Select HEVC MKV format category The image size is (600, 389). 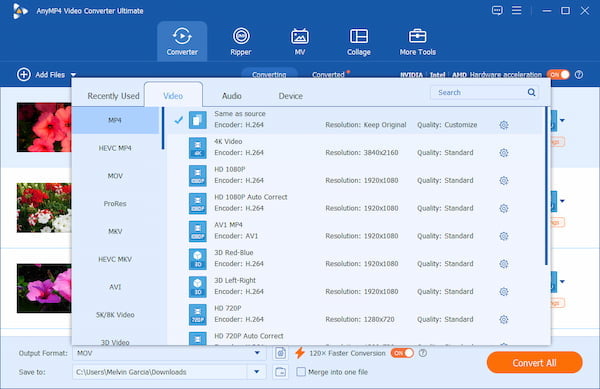pos(115,259)
